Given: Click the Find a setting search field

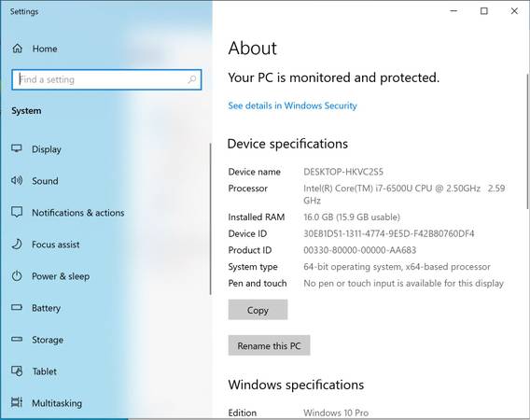Looking at the screenshot, I should (x=106, y=79).
